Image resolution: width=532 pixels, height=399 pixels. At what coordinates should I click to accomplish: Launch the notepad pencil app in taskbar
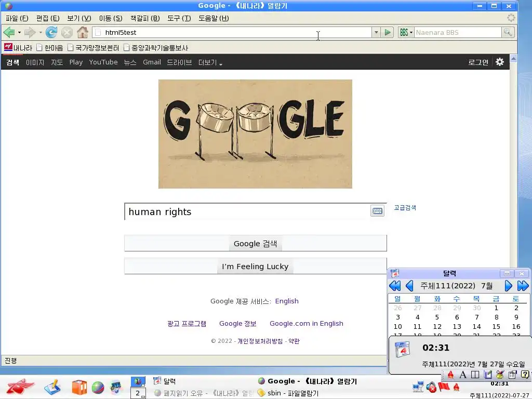click(52, 387)
